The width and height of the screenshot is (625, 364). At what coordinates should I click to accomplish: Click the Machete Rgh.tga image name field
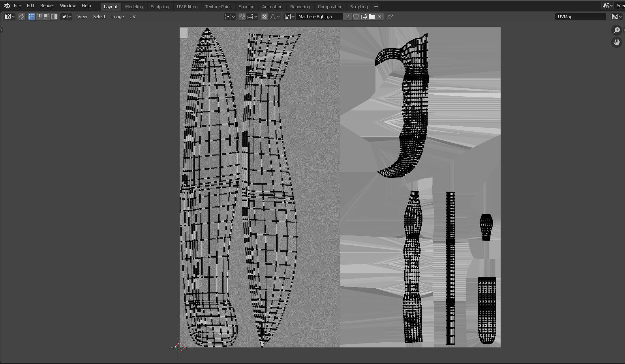pyautogui.click(x=319, y=17)
